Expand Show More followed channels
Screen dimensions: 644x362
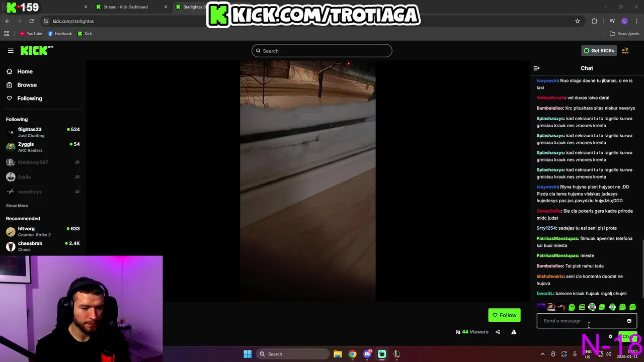click(17, 206)
